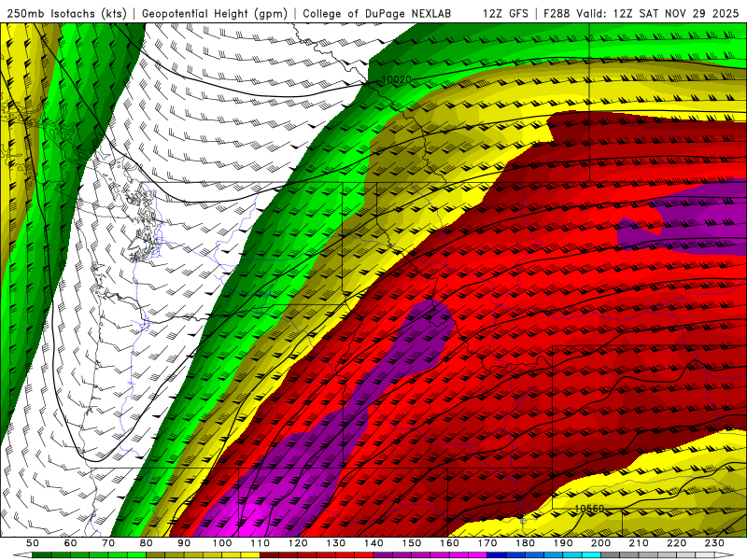747x560 pixels.
Task: Click the 130 label on the color scale
Action: click(x=335, y=543)
